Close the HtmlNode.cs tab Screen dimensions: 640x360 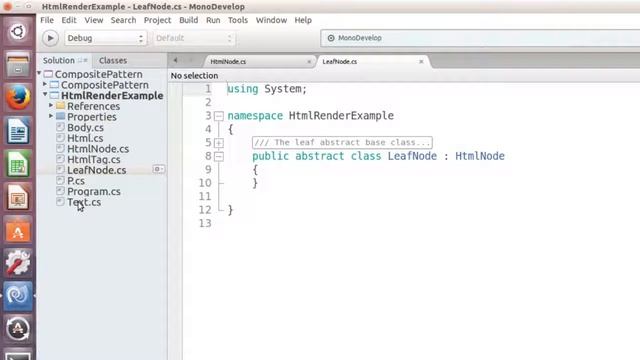tap(309, 62)
